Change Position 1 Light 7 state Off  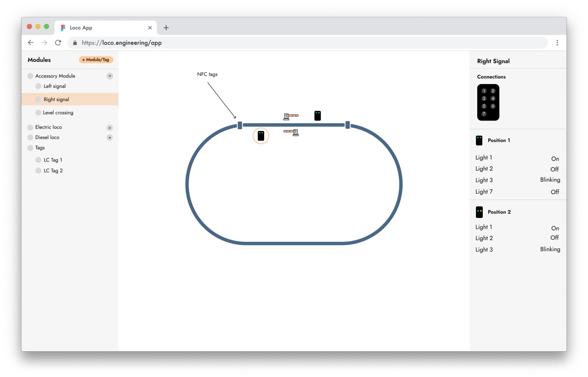(x=555, y=192)
